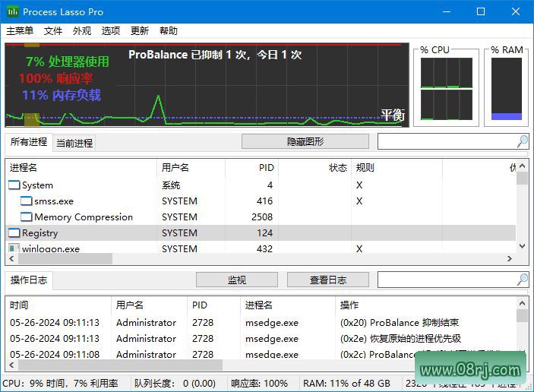Viewport: 534px width, 392px height.
Task: Open the 外观 menu
Action: click(82, 31)
